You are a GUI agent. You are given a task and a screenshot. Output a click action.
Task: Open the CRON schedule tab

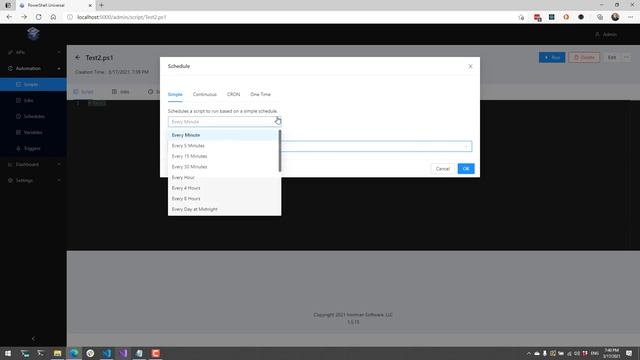pyautogui.click(x=233, y=94)
